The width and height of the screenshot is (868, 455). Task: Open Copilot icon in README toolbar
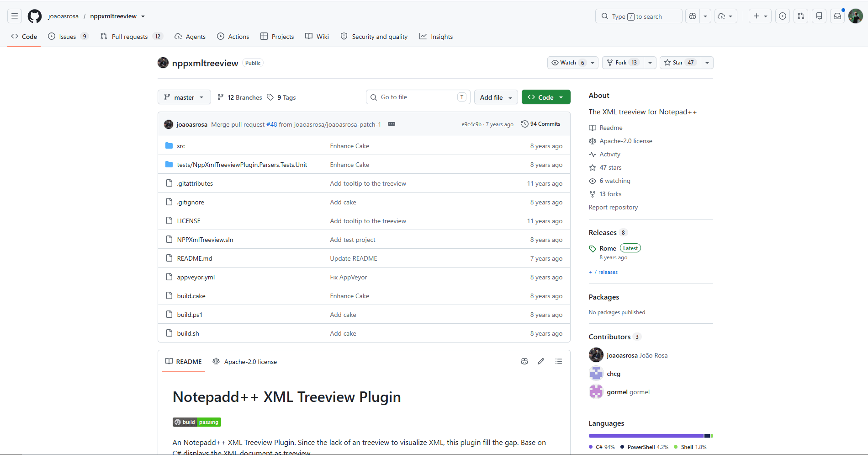(x=524, y=361)
